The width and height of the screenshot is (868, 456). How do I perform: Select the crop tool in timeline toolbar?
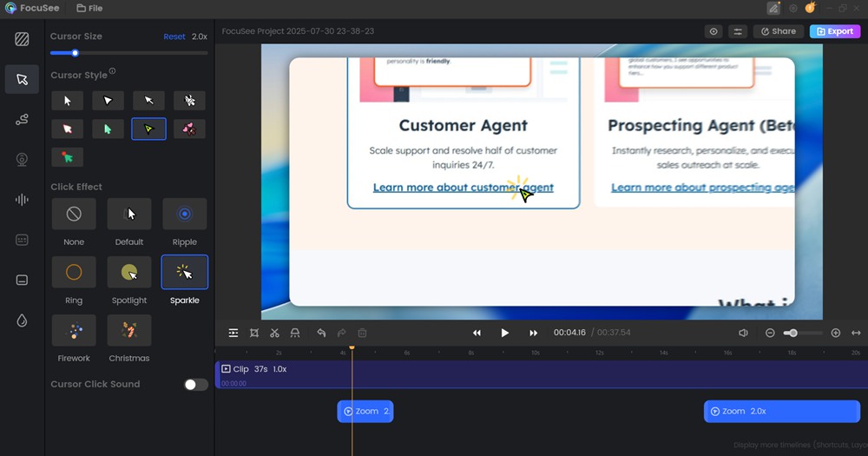click(x=254, y=333)
